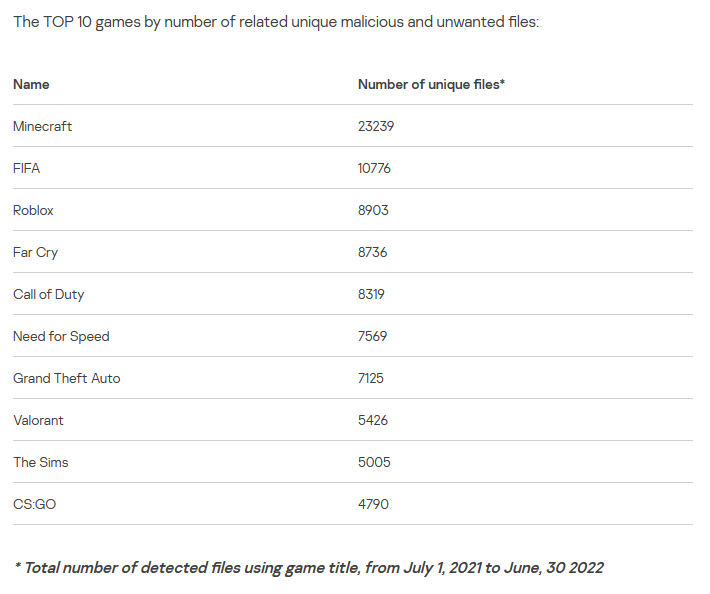
Task: Select the Far Cry name cell
Action: pos(36,253)
